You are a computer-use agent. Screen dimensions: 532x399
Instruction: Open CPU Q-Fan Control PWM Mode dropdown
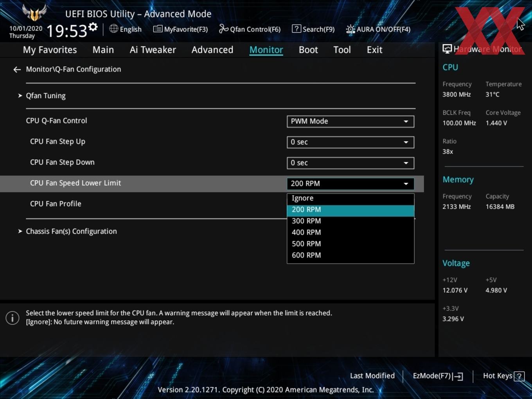click(350, 121)
